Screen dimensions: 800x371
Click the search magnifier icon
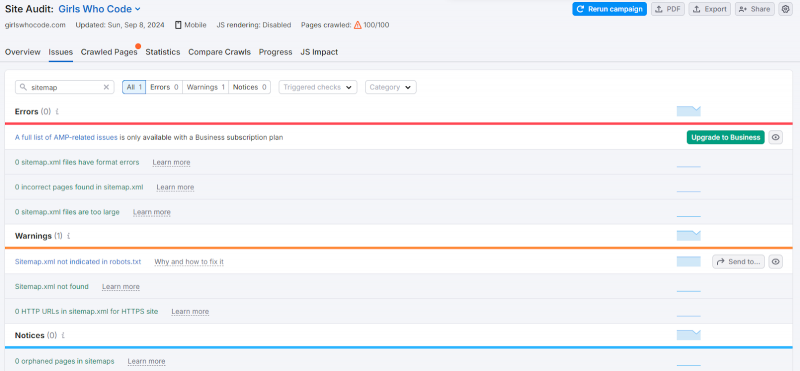[23, 87]
